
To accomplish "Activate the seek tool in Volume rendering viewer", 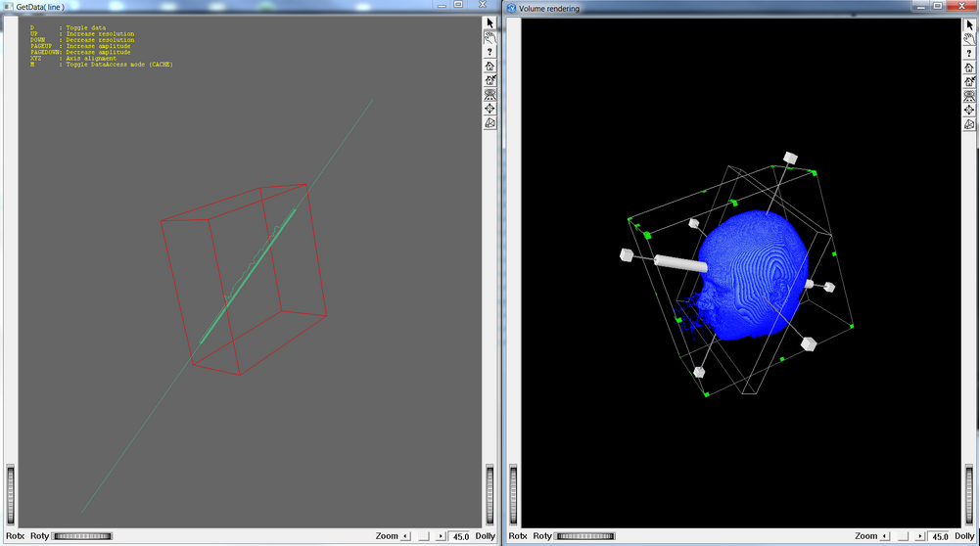I will pos(969,110).
